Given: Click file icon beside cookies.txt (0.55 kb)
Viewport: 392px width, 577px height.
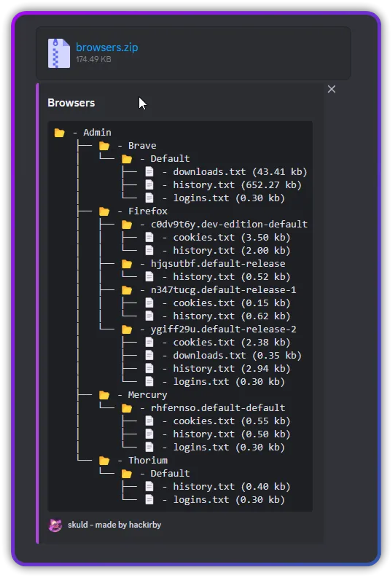Looking at the screenshot, I should point(149,421).
